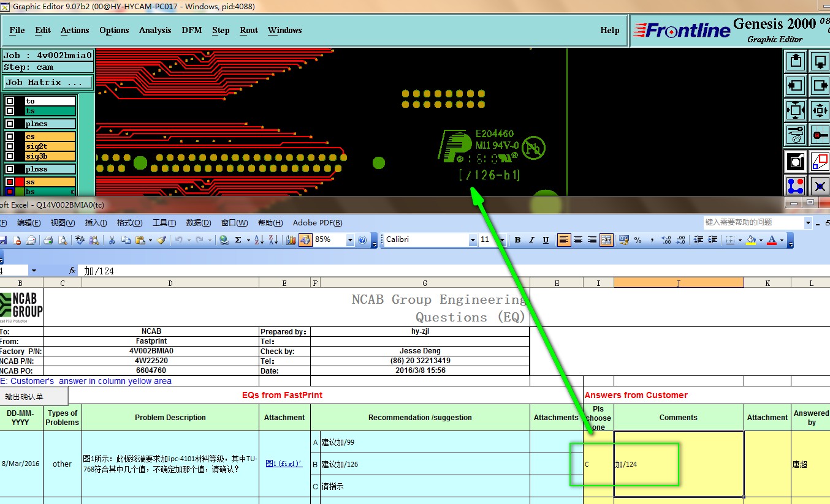Toggle display of layer bs
This screenshot has width=830, height=504.
10,192
